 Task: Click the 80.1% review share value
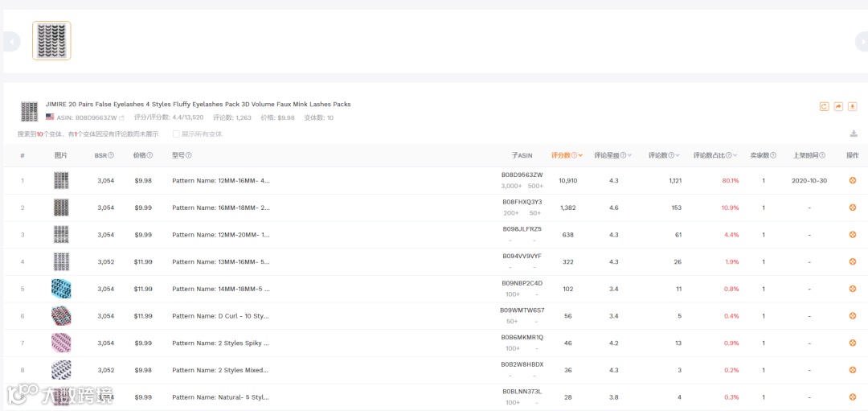point(730,181)
